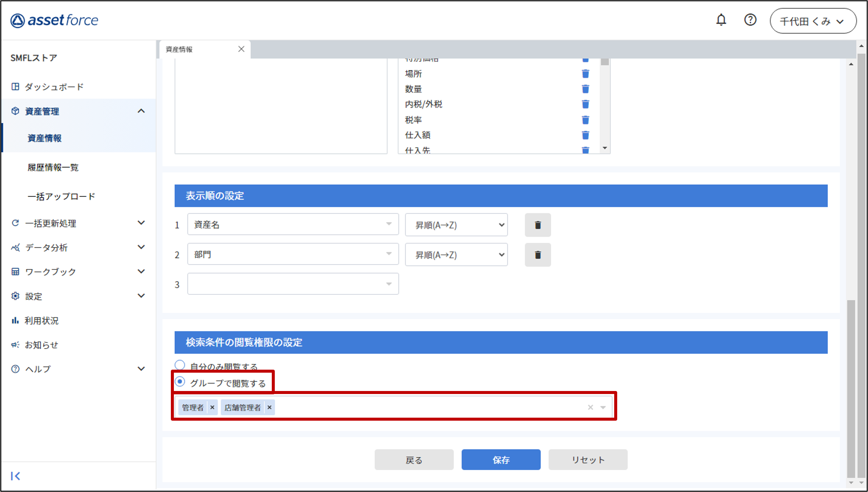Open 履歴情報一覧 in the sidebar
Screen dimensions: 868x492
coord(53,167)
